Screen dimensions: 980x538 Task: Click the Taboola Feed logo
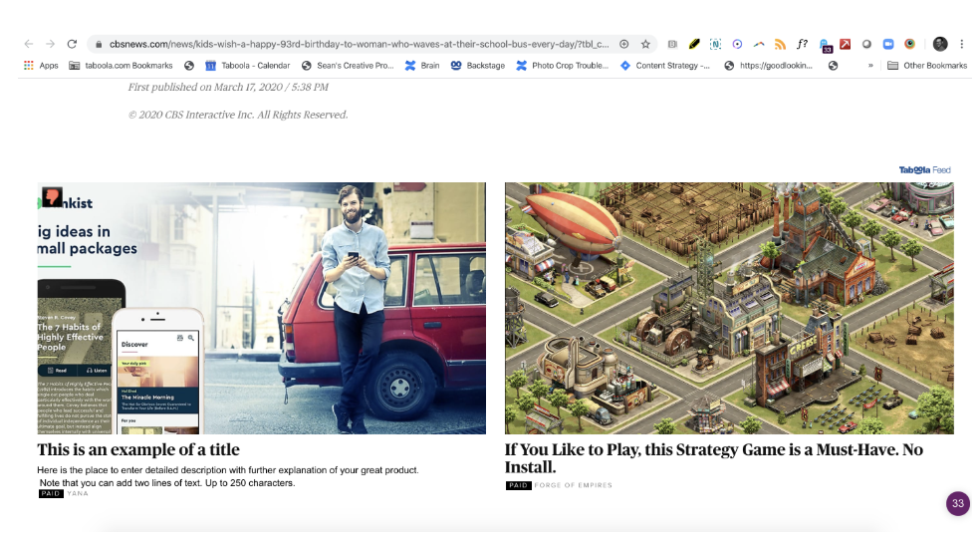tap(924, 170)
